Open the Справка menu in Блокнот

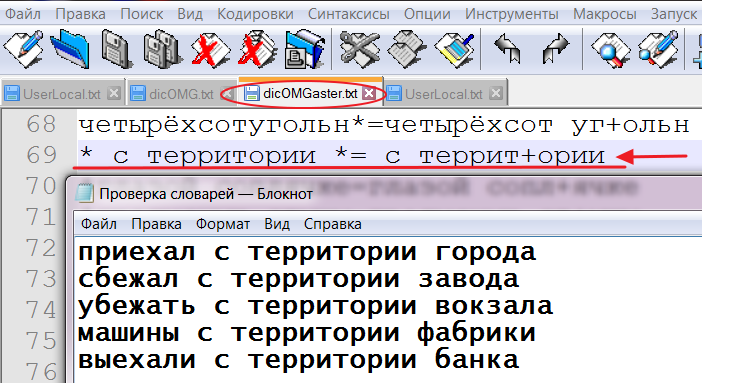333,224
